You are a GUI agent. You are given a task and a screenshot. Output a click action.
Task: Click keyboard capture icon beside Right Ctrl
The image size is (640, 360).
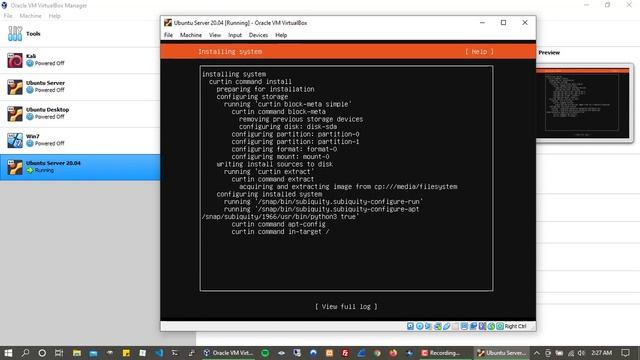point(500,326)
